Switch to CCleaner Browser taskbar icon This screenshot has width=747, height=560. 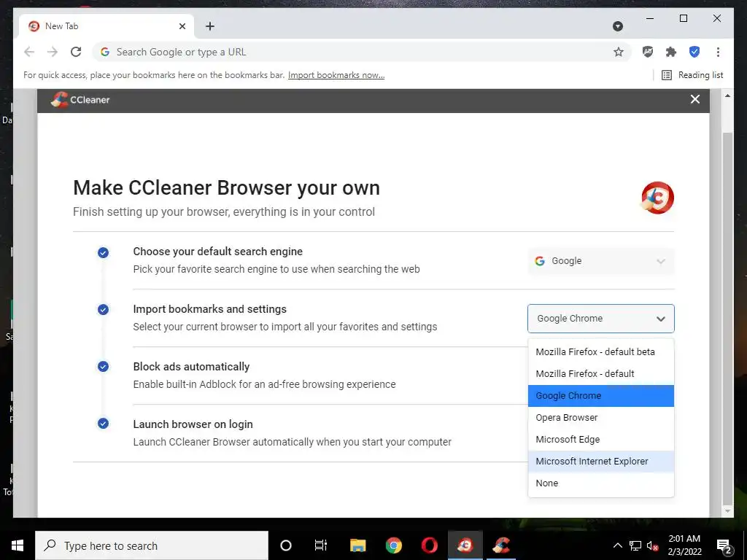click(x=465, y=545)
